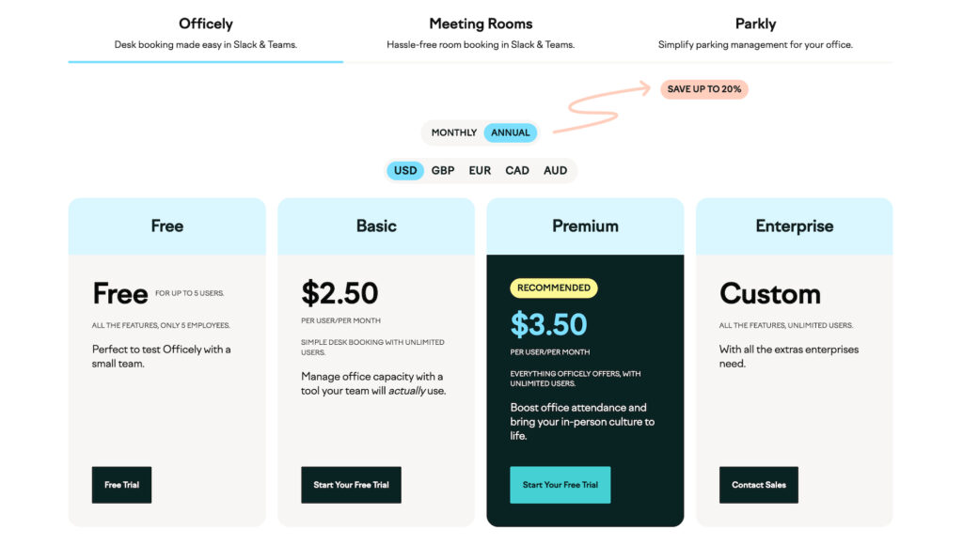963x560 pixels.
Task: Start Your Free Trial for the Basic plan
Action: point(351,485)
